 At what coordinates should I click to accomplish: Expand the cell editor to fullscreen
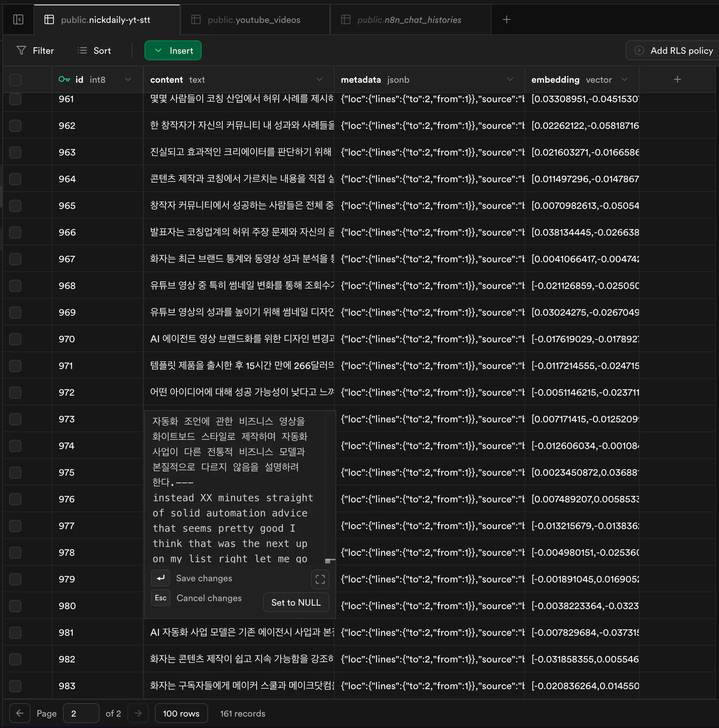click(320, 579)
